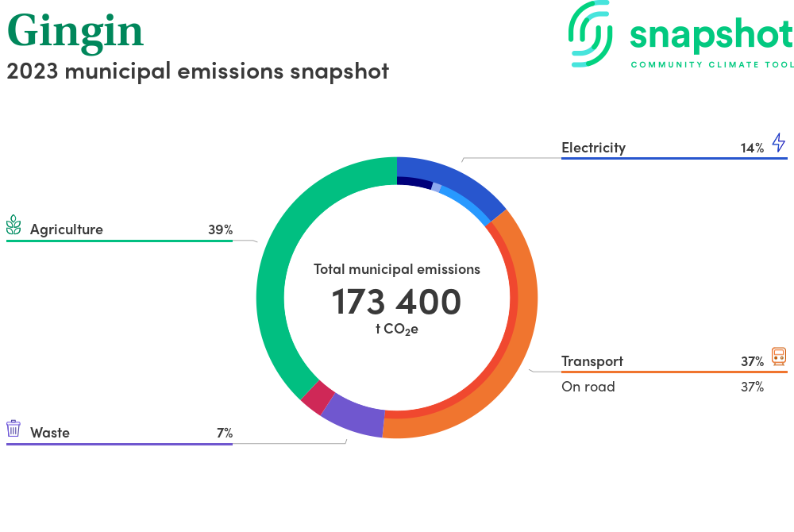This screenshot has height=532, width=794.
Task: Open the Transport category label
Action: (592, 361)
